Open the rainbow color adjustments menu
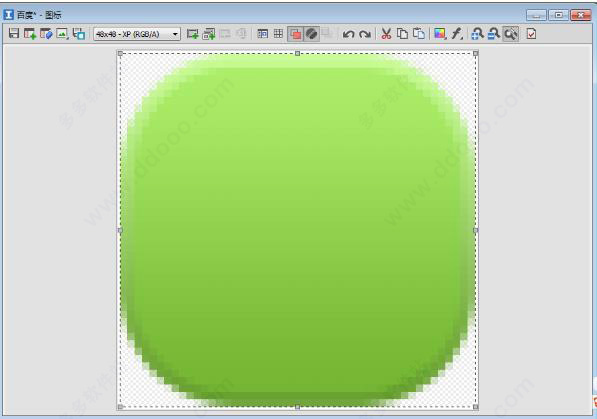 click(x=440, y=34)
